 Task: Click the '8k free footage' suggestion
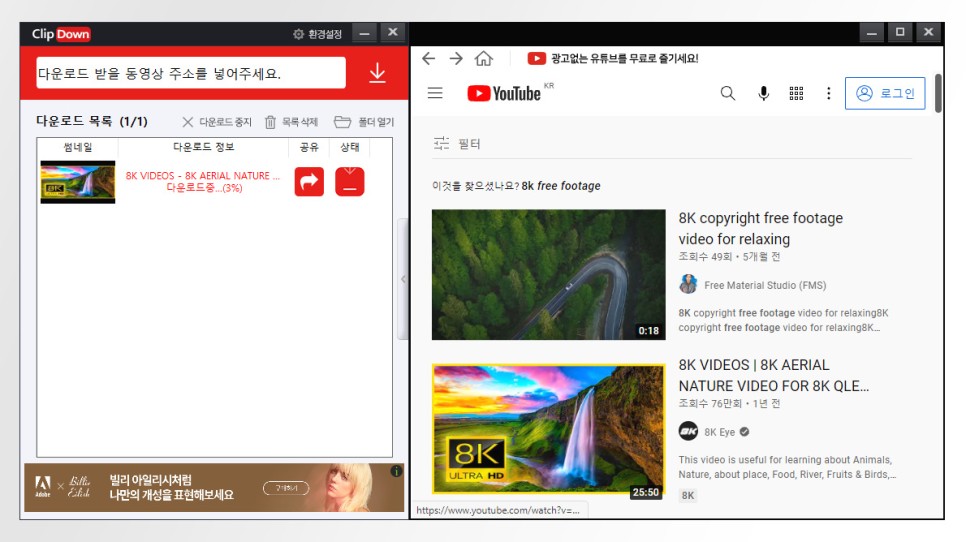[561, 186]
